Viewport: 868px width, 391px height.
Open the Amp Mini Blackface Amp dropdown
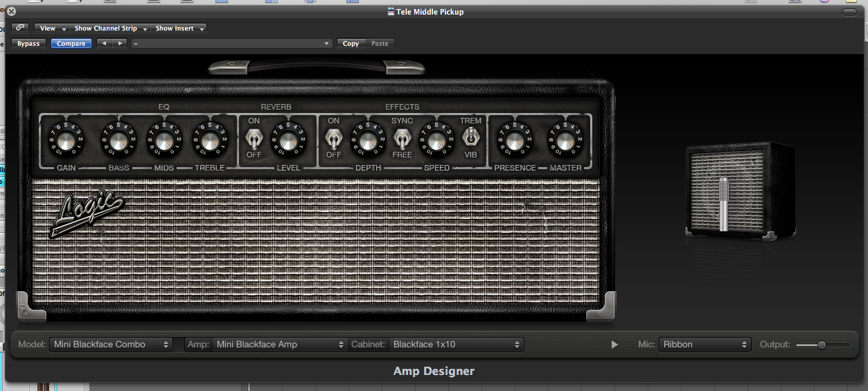279,345
